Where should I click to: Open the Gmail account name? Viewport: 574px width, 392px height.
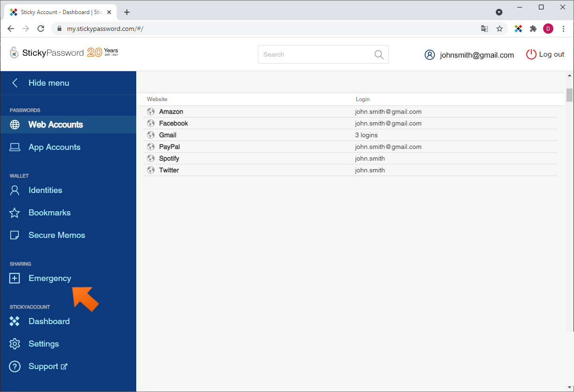coord(168,135)
